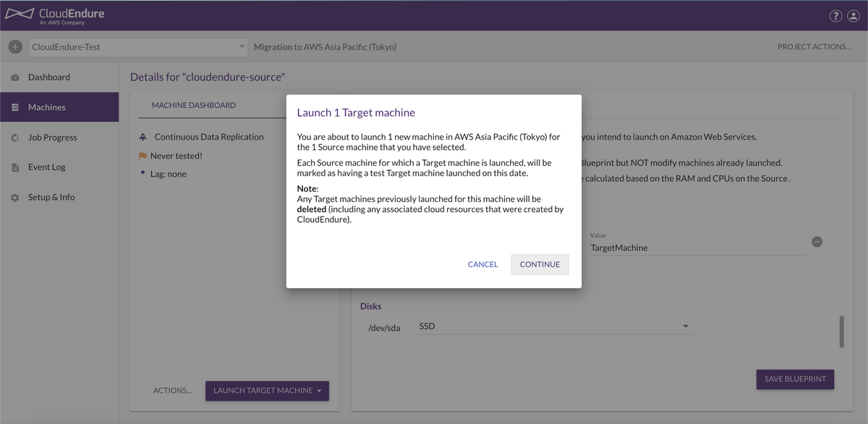Click the Dashboard gauge icon
868x424 pixels.
[15, 77]
